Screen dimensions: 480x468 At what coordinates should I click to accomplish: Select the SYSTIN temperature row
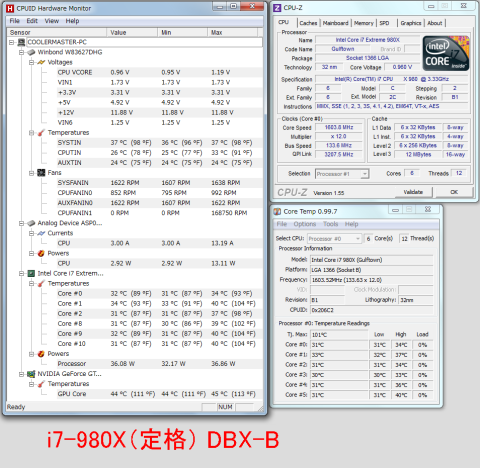159,143
